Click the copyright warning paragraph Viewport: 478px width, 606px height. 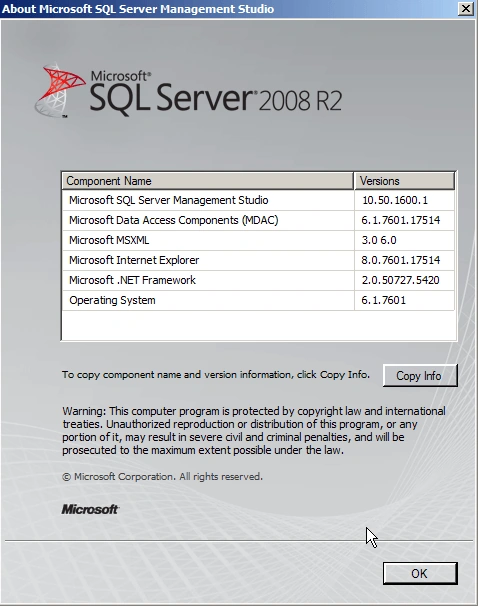tap(254, 431)
